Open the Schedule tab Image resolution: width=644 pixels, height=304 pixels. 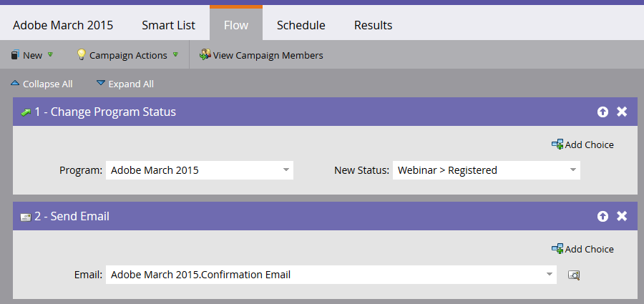pyautogui.click(x=301, y=25)
